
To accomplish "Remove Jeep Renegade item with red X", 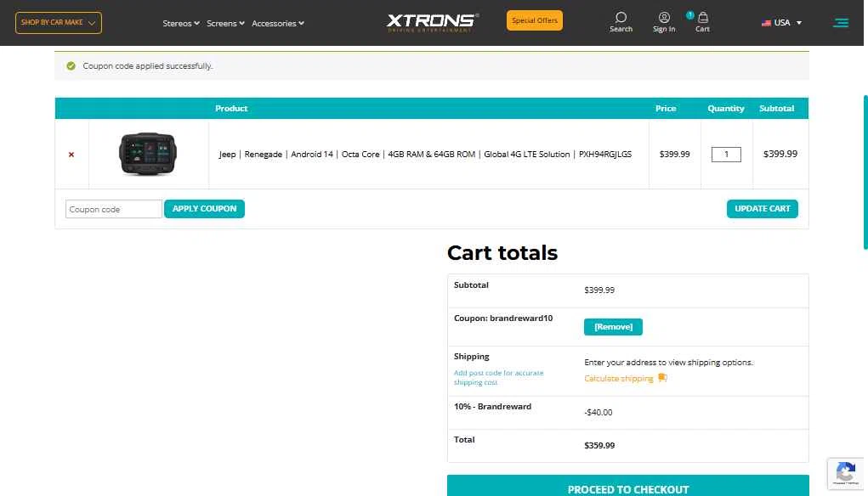I will click(71, 155).
